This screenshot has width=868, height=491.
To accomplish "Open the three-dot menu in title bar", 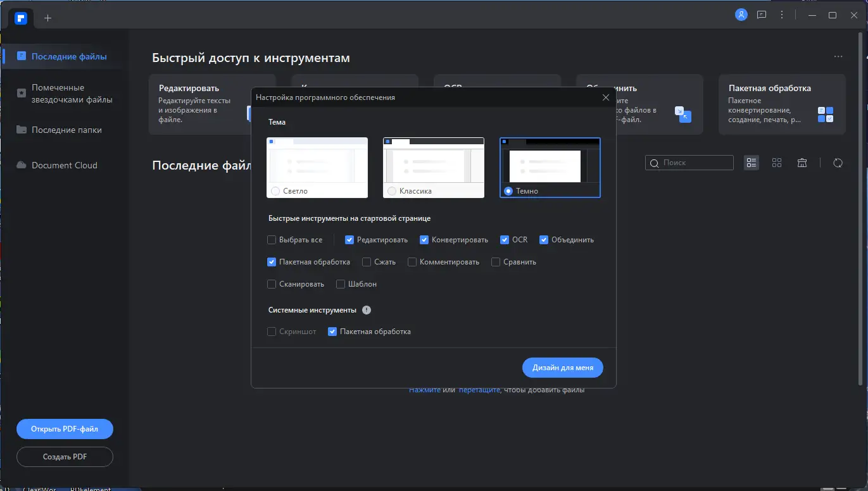I will coord(782,15).
